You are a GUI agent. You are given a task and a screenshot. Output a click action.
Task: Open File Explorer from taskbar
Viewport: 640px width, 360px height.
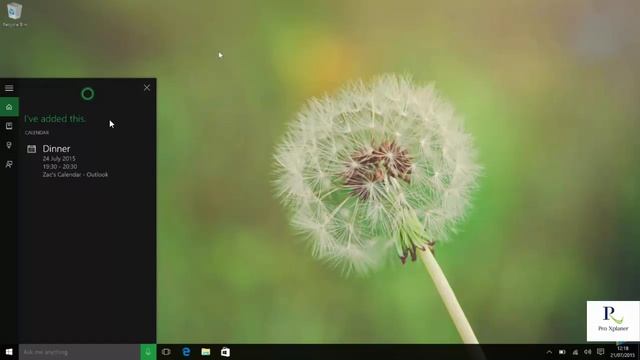pyautogui.click(x=206, y=352)
